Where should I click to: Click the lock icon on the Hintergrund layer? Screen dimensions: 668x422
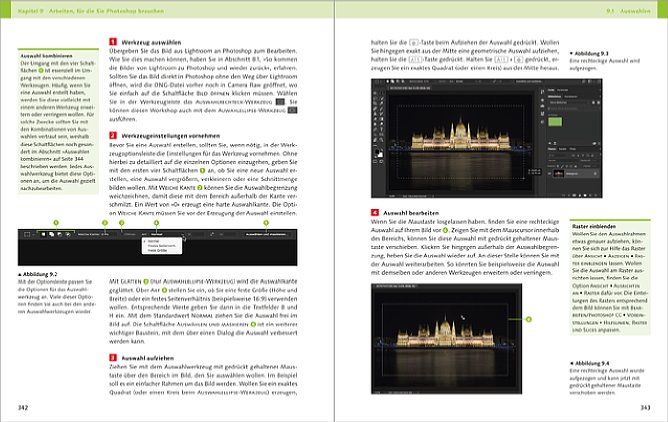click(595, 174)
